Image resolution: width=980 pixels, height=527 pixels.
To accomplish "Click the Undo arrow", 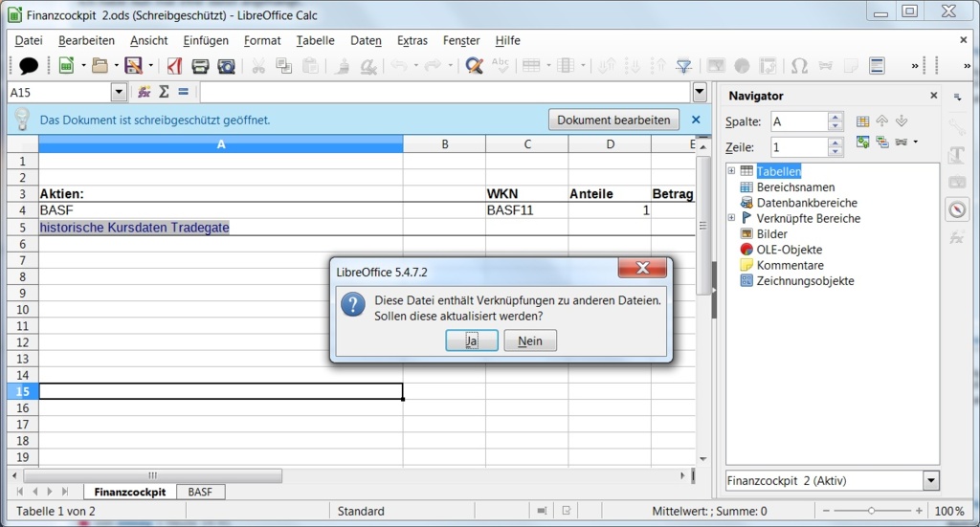I will tap(398, 65).
